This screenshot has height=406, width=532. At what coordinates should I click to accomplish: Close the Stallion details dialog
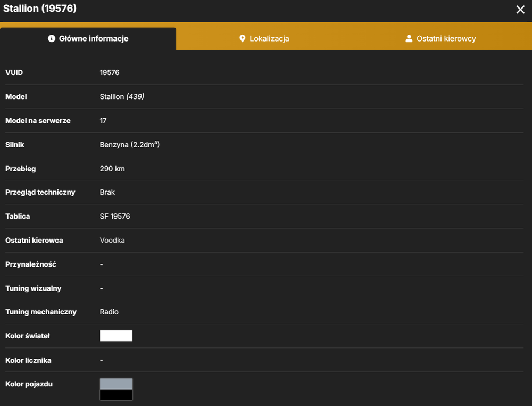point(520,10)
